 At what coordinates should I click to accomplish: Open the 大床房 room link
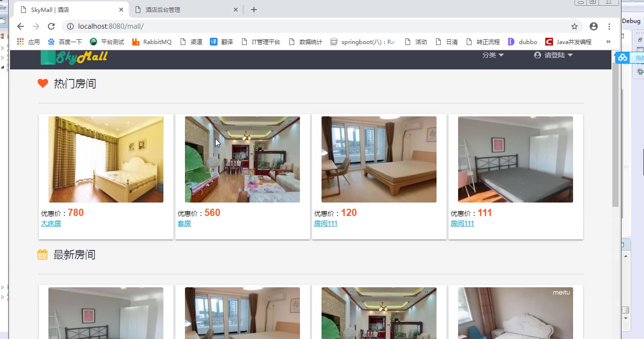(51, 224)
